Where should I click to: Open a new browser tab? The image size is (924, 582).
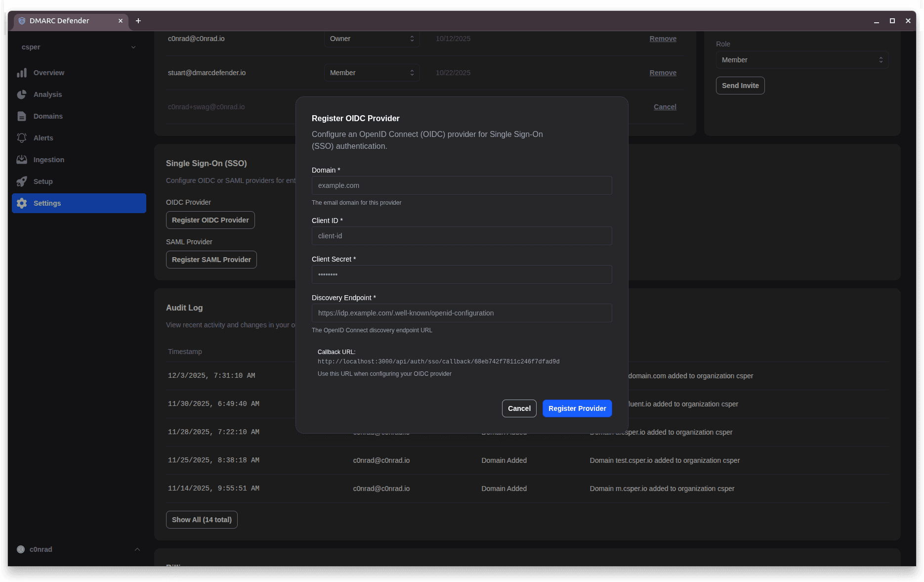(x=138, y=21)
